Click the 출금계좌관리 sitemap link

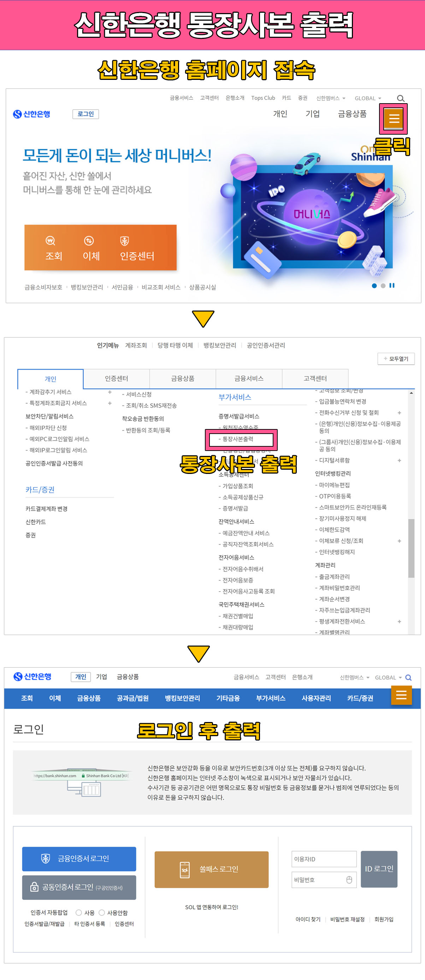pyautogui.click(x=334, y=577)
